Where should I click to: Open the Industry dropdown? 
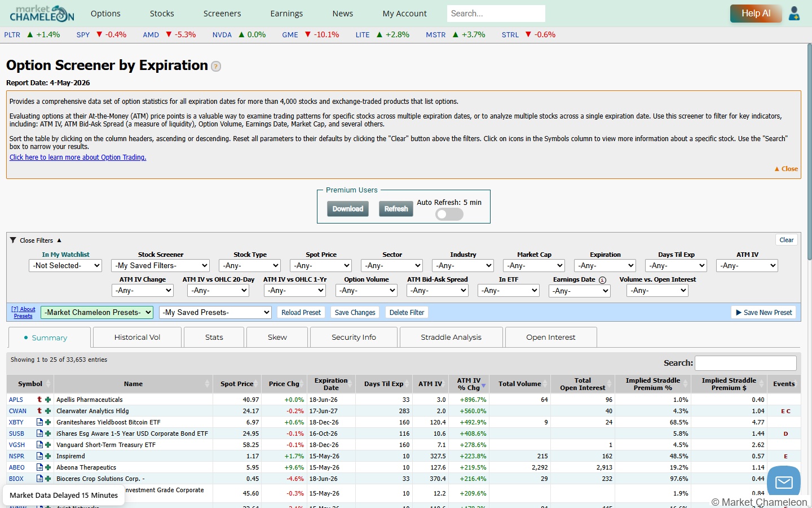(x=463, y=265)
